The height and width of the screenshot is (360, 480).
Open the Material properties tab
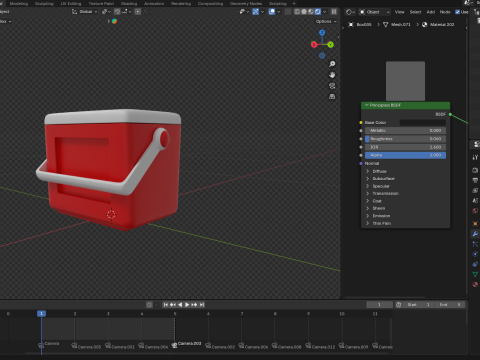point(475,284)
